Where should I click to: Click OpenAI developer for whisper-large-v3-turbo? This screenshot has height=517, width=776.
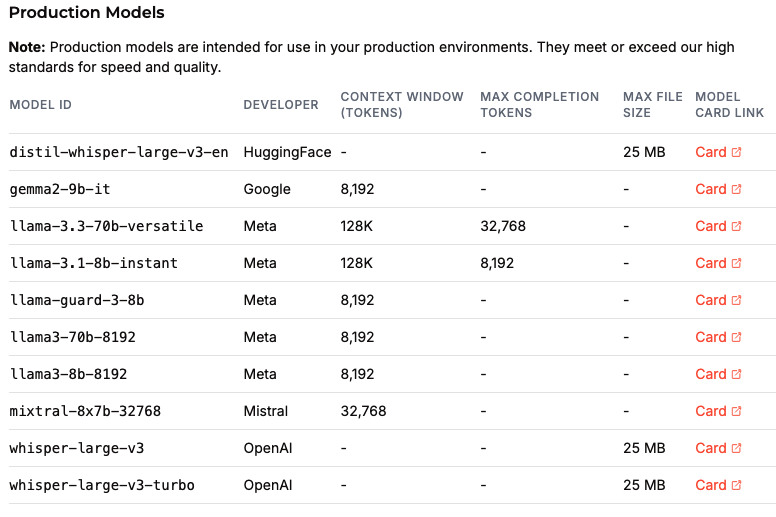268,485
